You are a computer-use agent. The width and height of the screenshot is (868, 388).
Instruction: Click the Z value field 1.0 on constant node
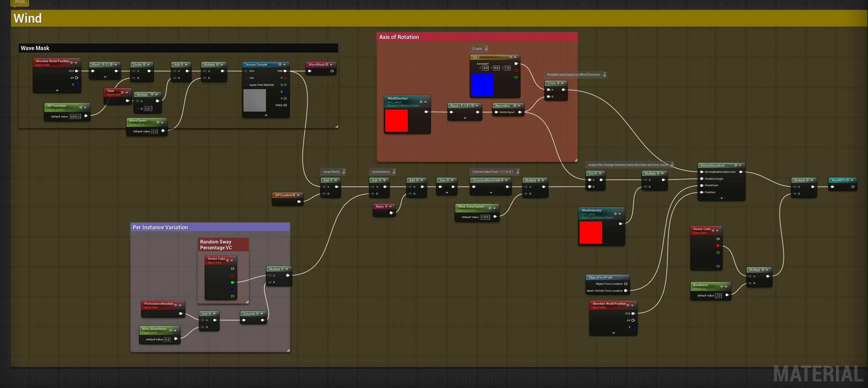pos(507,68)
